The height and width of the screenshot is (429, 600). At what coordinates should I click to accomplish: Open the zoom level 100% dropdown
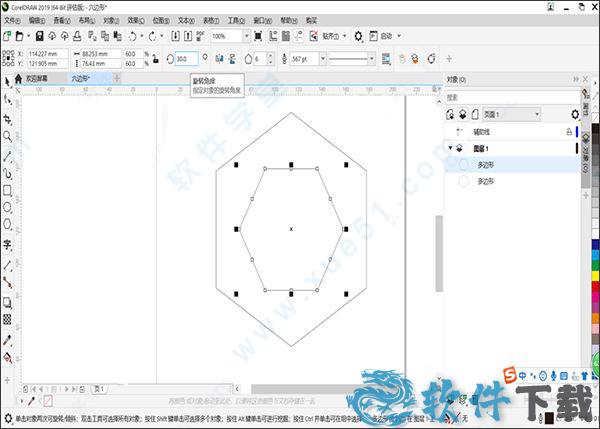pyautogui.click(x=246, y=36)
